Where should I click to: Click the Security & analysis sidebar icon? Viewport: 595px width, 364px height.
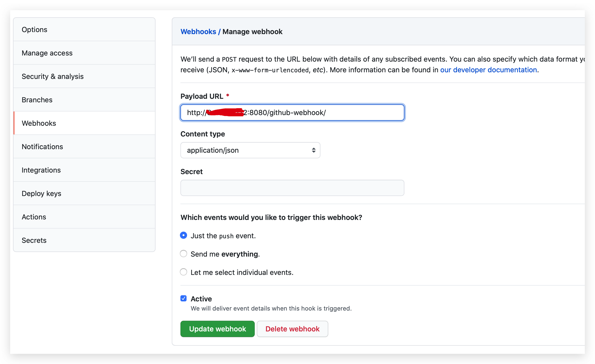coord(53,76)
